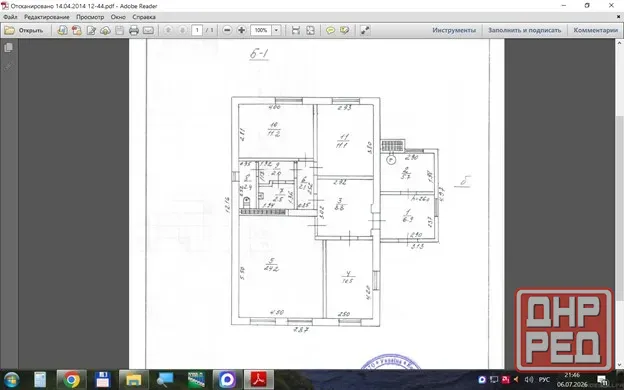Zoom in with the plus button
This screenshot has width=624, height=390.
point(241,30)
